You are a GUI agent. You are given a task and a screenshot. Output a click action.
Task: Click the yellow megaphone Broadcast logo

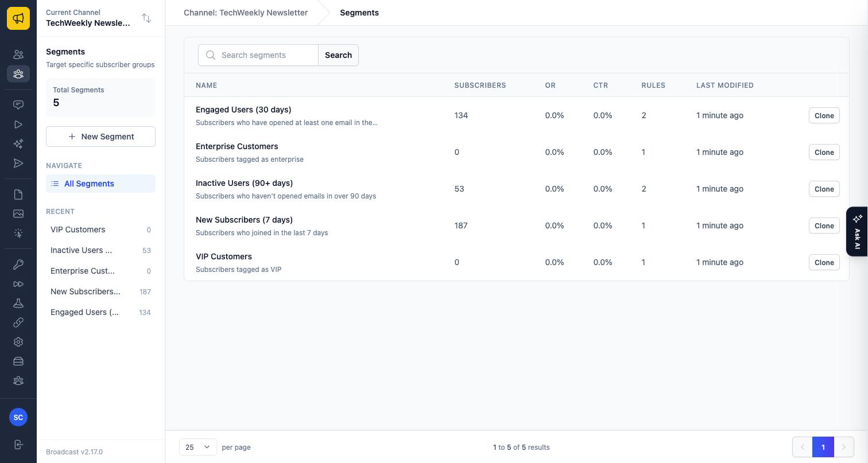[x=18, y=18]
